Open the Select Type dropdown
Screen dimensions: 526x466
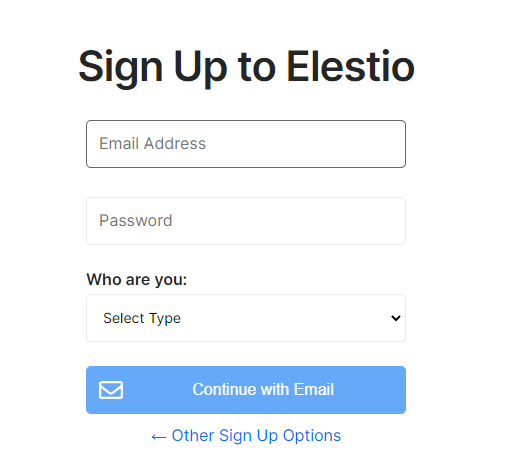246,318
